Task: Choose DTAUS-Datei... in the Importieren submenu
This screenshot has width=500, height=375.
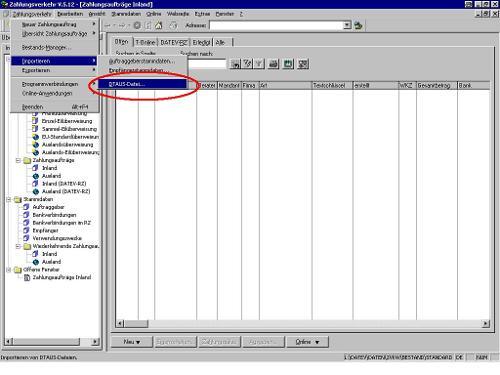Action: pos(142,84)
